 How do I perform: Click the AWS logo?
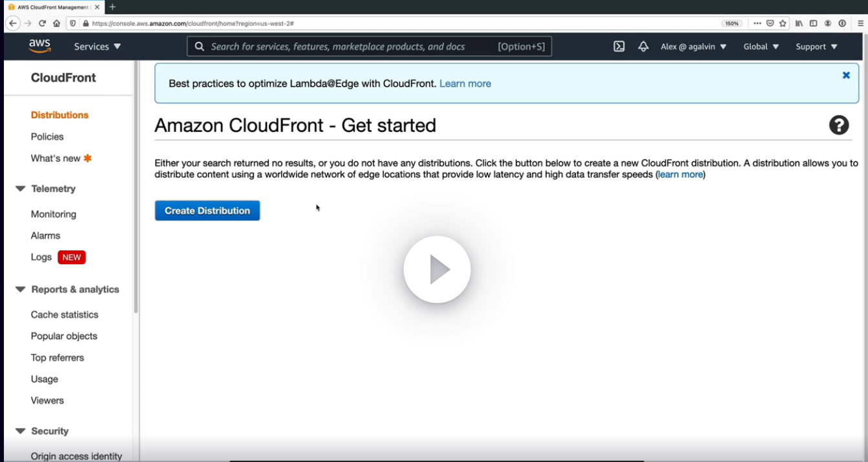point(40,47)
